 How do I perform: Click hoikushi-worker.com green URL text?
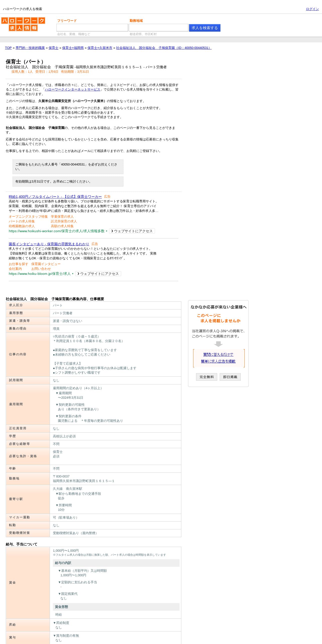click(57, 231)
